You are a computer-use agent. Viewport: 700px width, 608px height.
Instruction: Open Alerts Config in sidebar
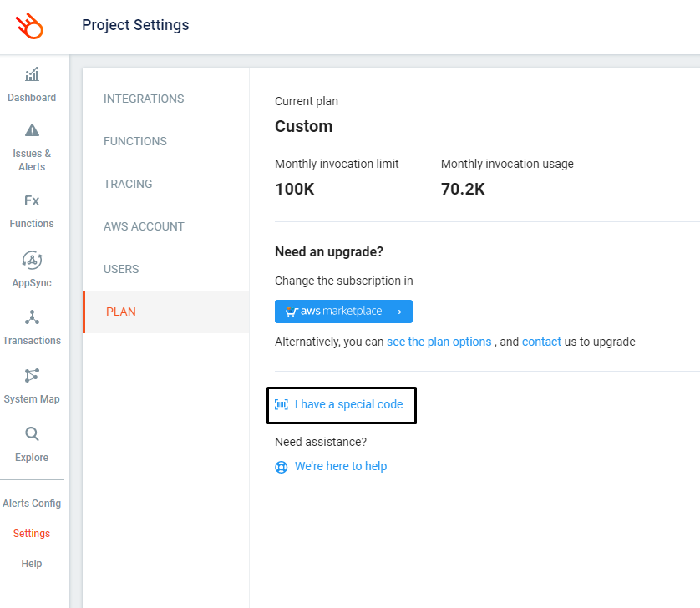pos(32,504)
